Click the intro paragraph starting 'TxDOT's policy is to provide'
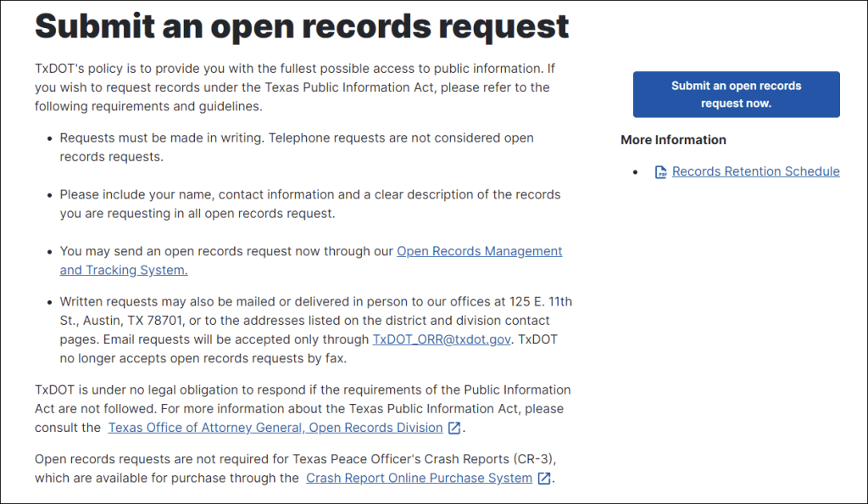The height and width of the screenshot is (504, 868). (x=294, y=87)
